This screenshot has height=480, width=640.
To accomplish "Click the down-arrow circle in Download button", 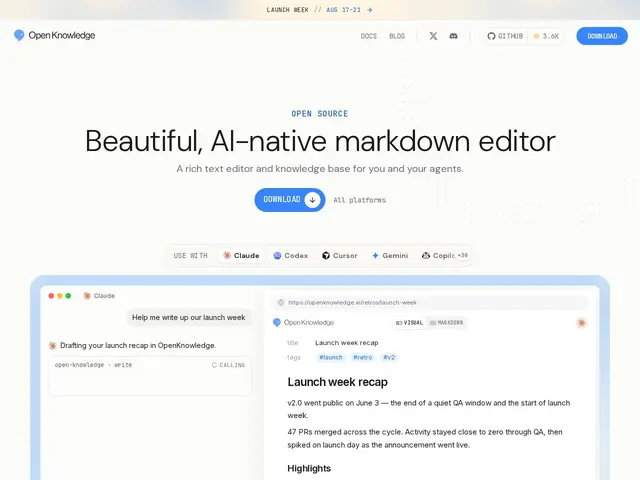I will (x=312, y=200).
